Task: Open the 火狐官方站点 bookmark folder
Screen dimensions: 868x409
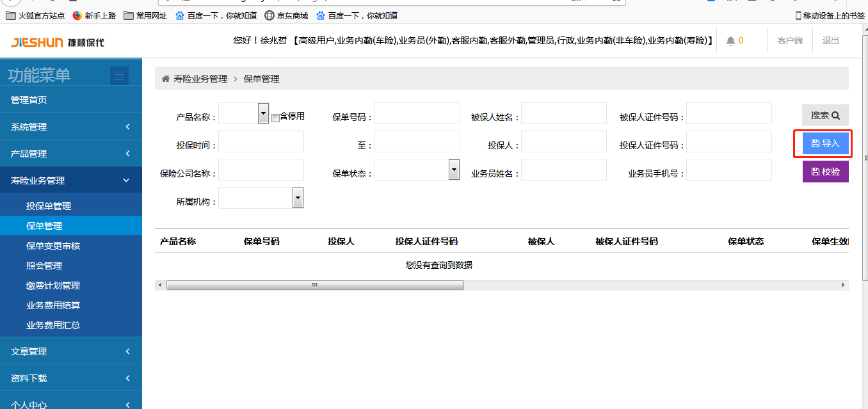Action: (35, 15)
